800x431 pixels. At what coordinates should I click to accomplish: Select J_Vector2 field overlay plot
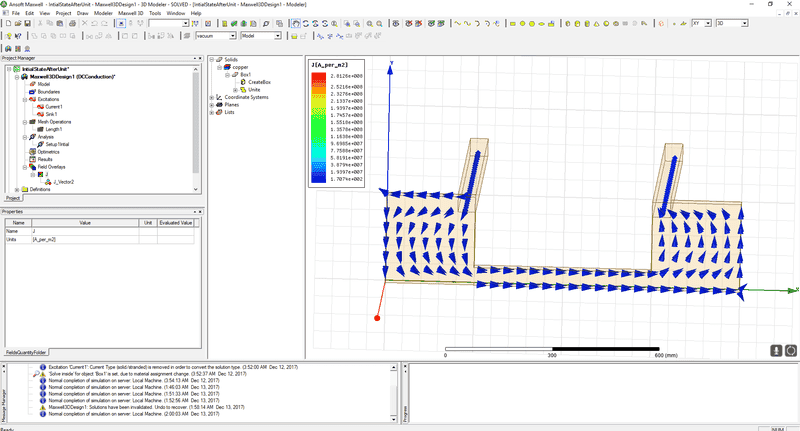click(65, 182)
